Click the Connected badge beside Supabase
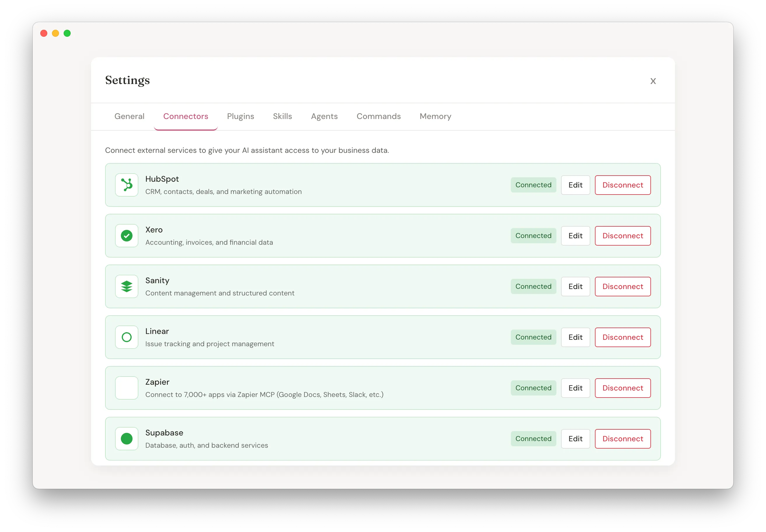 (533, 439)
